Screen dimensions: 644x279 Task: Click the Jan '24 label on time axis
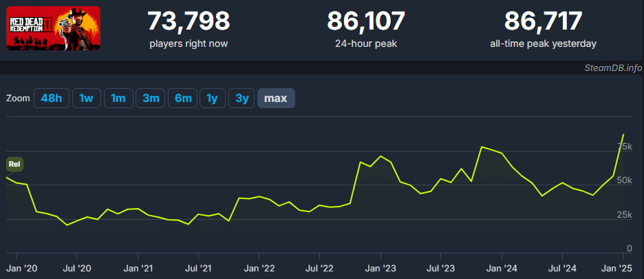[503, 269]
